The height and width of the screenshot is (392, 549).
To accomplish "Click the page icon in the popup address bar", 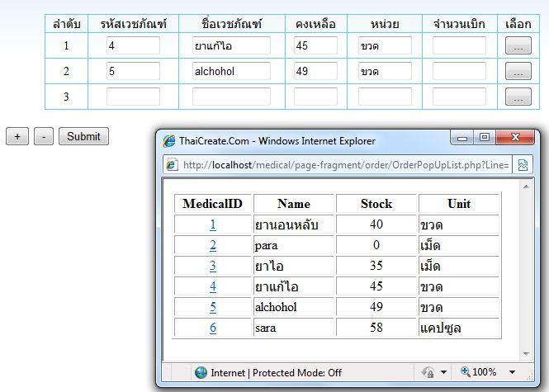I will click(x=172, y=164).
